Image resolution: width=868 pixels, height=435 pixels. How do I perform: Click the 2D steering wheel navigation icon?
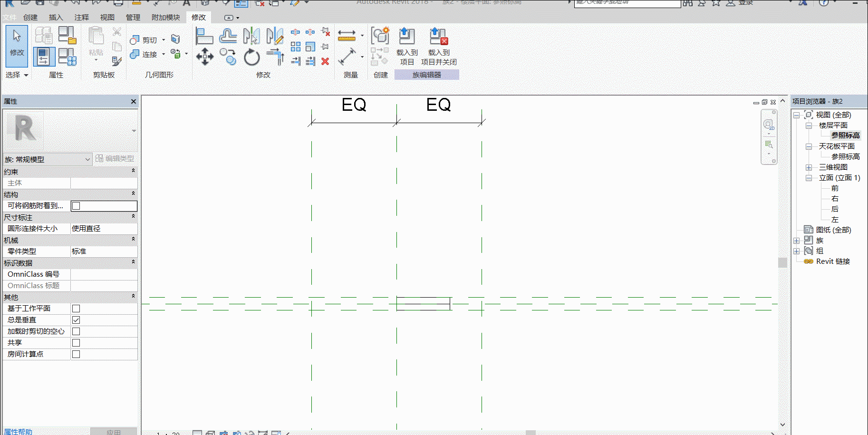[x=769, y=125]
